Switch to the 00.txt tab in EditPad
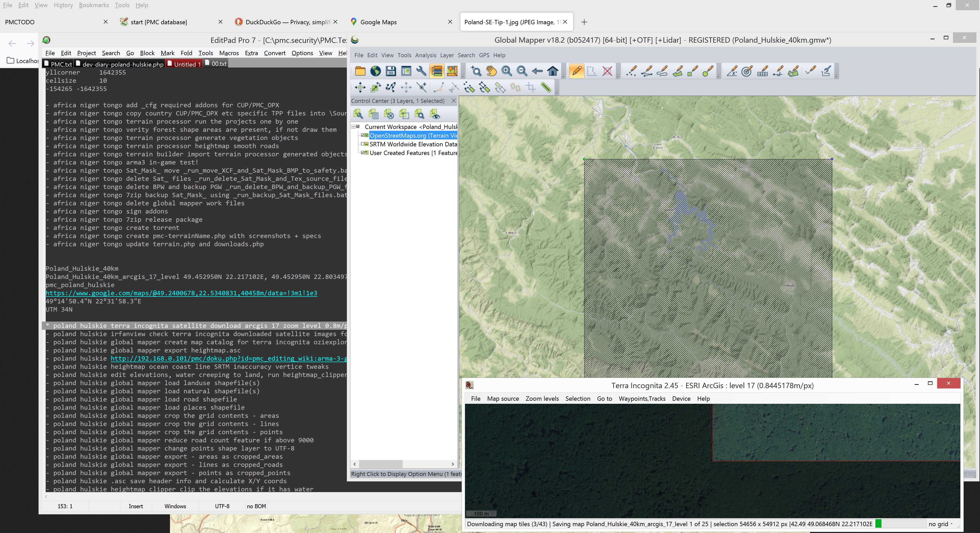Viewport: 980px width, 533px height. (216, 64)
